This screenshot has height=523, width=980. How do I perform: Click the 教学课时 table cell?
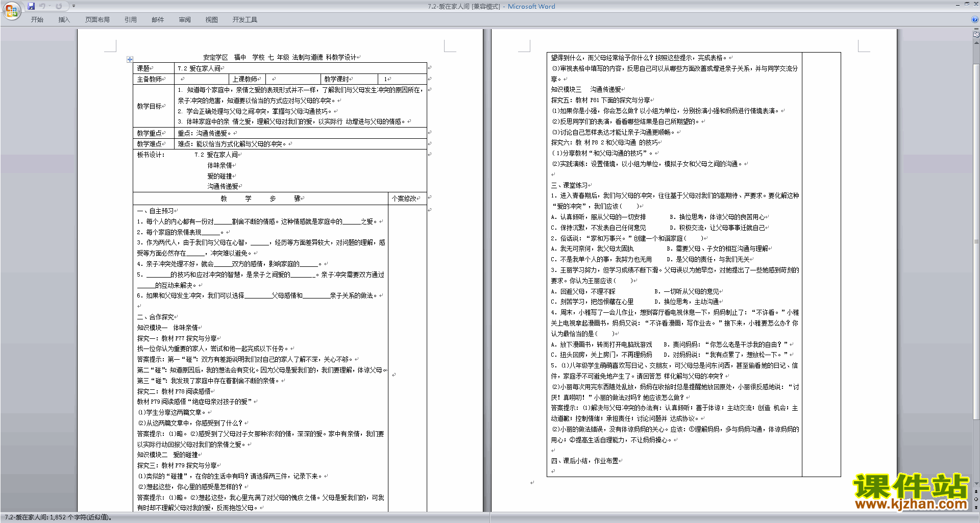pyautogui.click(x=350, y=79)
